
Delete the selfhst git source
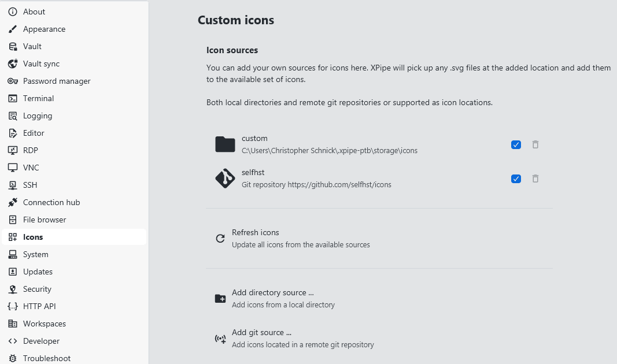535,179
